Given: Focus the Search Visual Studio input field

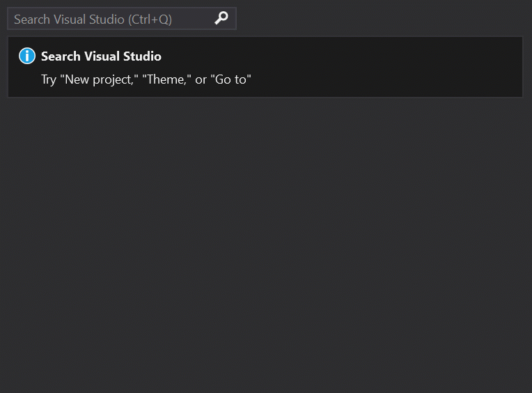Looking at the screenshot, I should 111,19.
